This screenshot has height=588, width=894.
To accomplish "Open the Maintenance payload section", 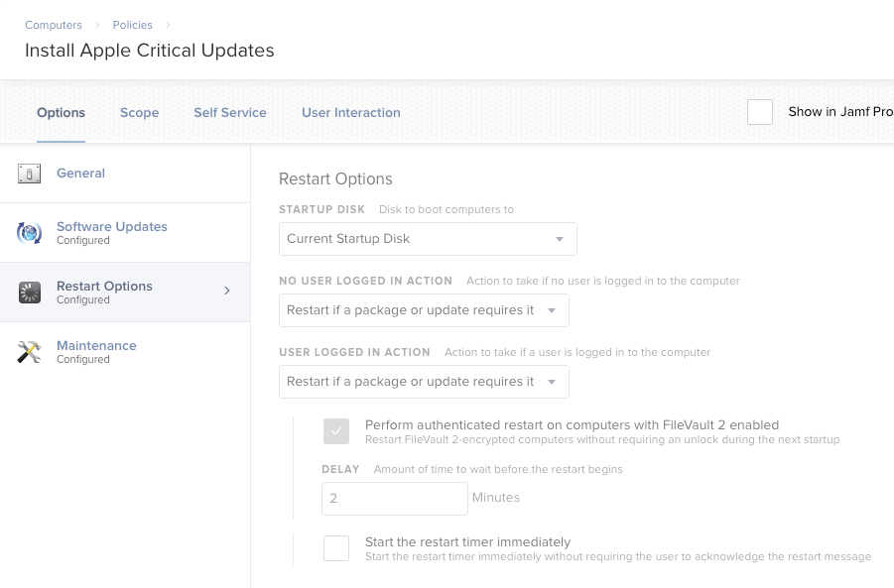I will [125, 352].
